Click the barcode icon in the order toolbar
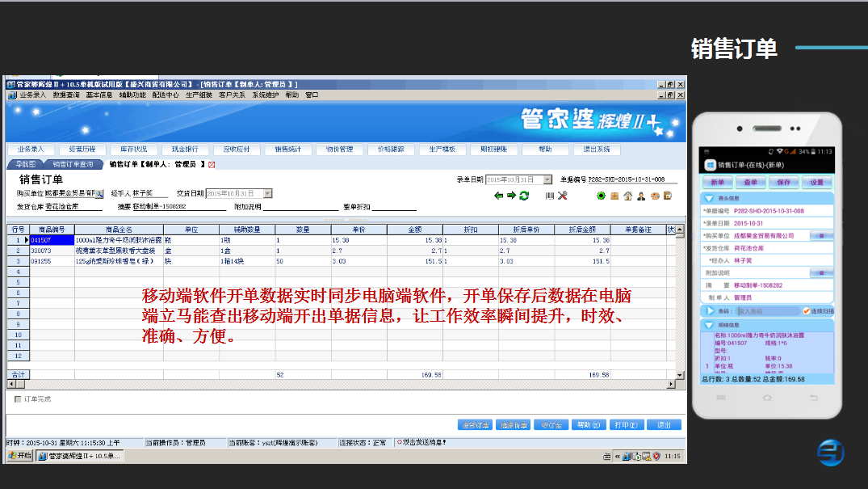Screen dimensions: 868x489 (x=550, y=196)
